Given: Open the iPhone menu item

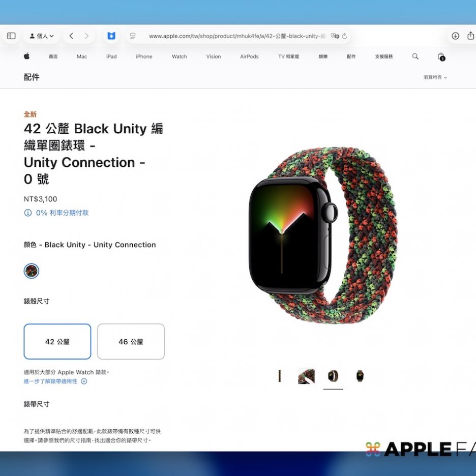Looking at the screenshot, I should (x=144, y=56).
